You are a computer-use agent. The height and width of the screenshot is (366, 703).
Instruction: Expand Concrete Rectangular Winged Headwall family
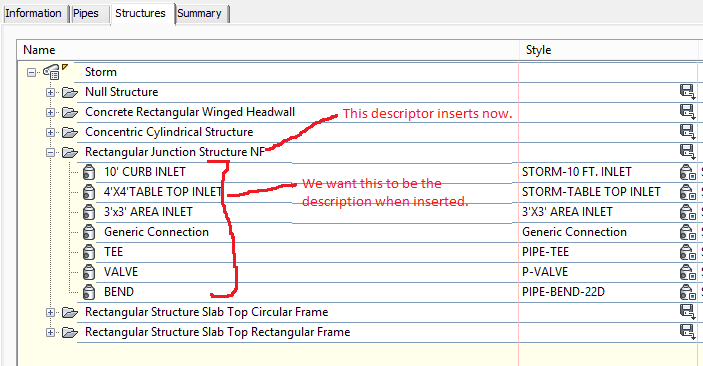click(50, 113)
